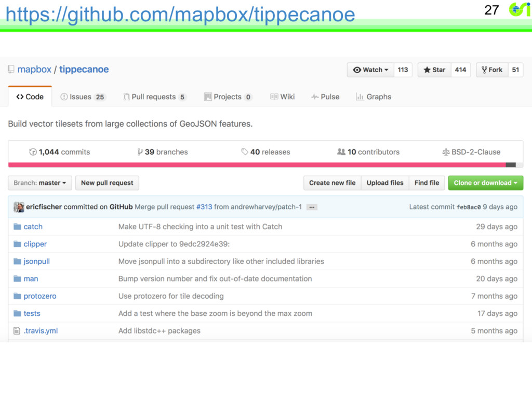Open the Clone or download dropdown
This screenshot has height=399, width=532.
tap(486, 183)
